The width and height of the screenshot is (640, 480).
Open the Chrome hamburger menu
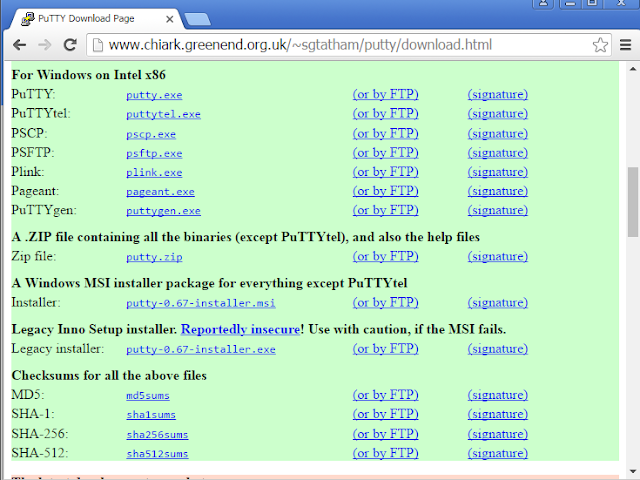click(x=625, y=45)
